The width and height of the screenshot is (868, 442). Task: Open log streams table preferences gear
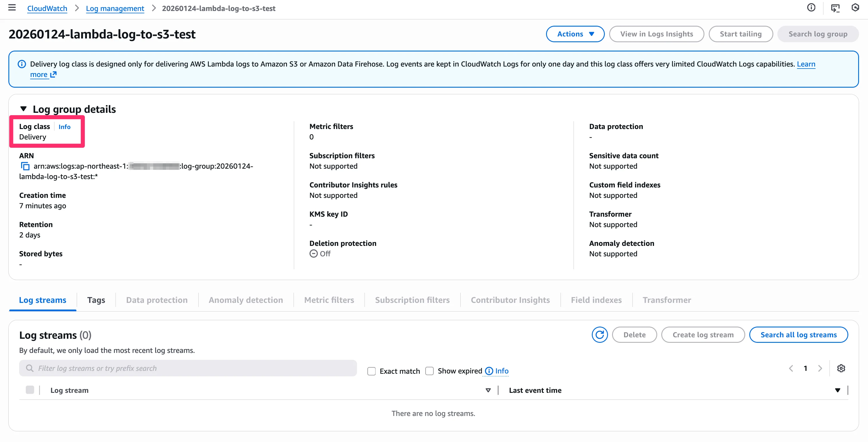point(841,368)
